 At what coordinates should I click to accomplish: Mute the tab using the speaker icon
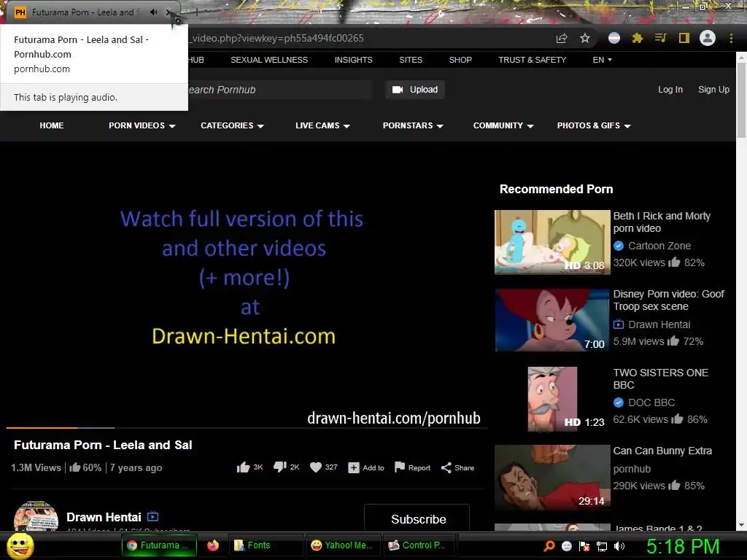(x=153, y=12)
